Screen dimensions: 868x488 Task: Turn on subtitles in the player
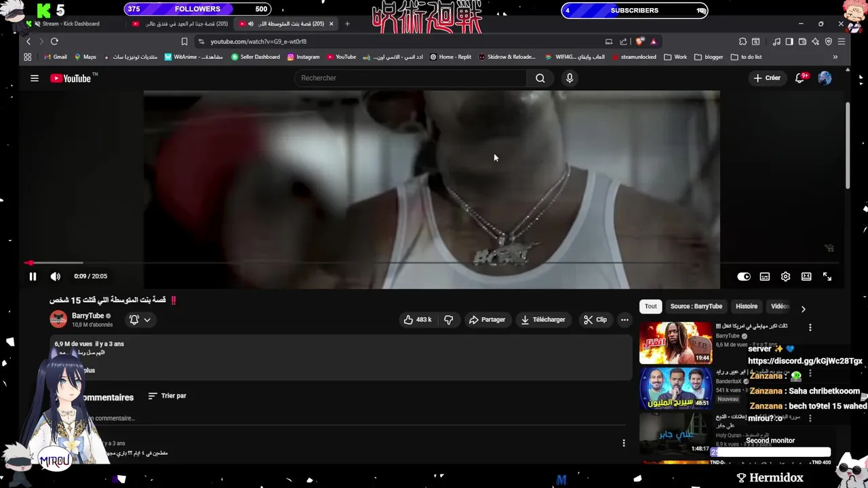tap(765, 277)
